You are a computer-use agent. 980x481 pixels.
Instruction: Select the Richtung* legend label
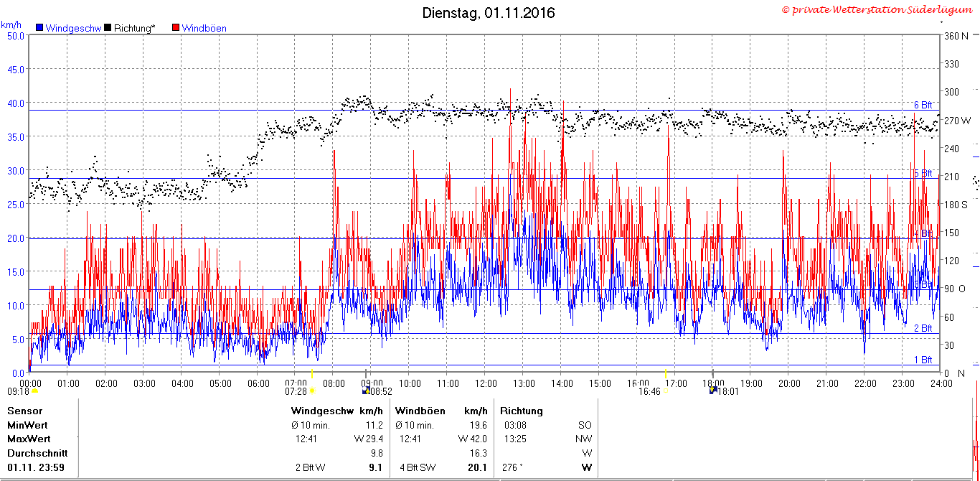click(x=134, y=29)
